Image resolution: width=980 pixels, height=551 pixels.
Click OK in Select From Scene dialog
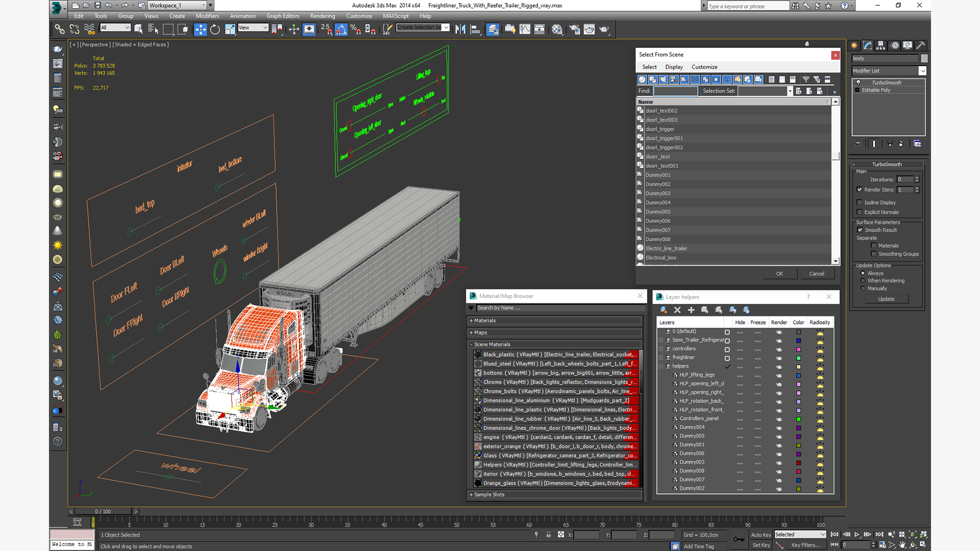[x=779, y=274]
